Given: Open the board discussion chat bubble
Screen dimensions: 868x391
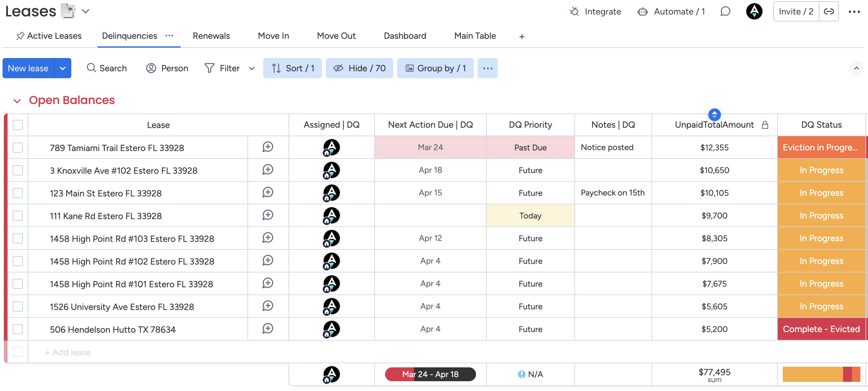Looking at the screenshot, I should pyautogui.click(x=725, y=11).
